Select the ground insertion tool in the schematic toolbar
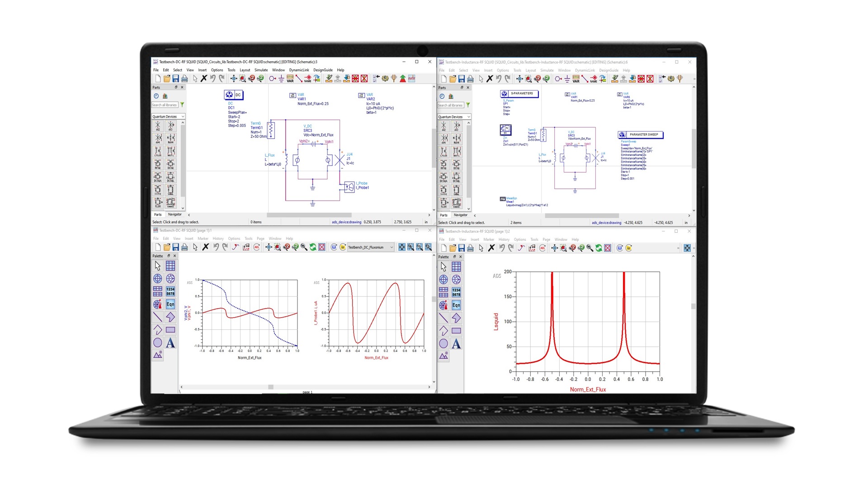This screenshot has height=488, width=868. pos(281,78)
